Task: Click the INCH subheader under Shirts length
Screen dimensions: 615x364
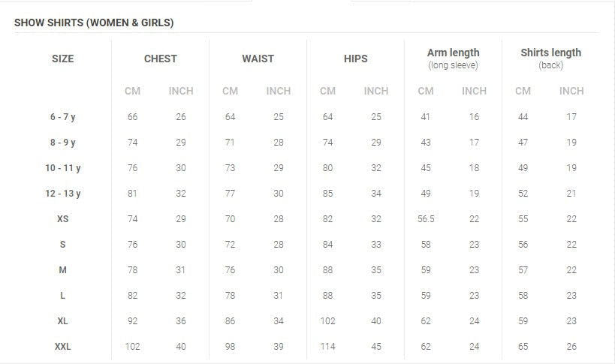Action: [x=571, y=91]
